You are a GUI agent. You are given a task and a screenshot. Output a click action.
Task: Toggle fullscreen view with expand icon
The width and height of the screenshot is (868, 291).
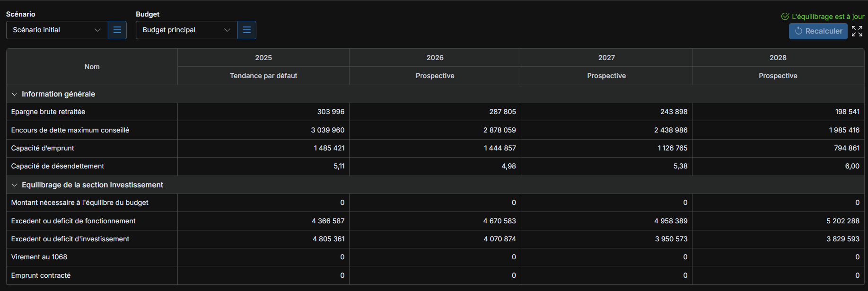tap(857, 31)
